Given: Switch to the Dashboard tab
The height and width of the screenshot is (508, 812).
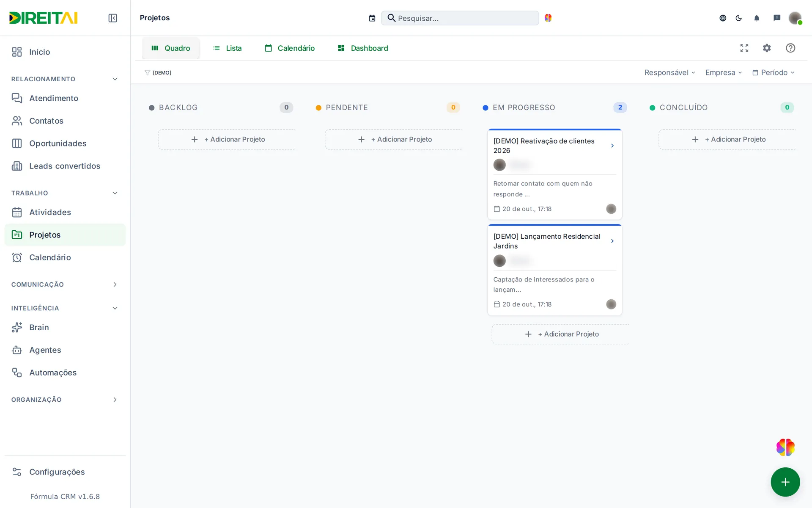Looking at the screenshot, I should point(363,48).
